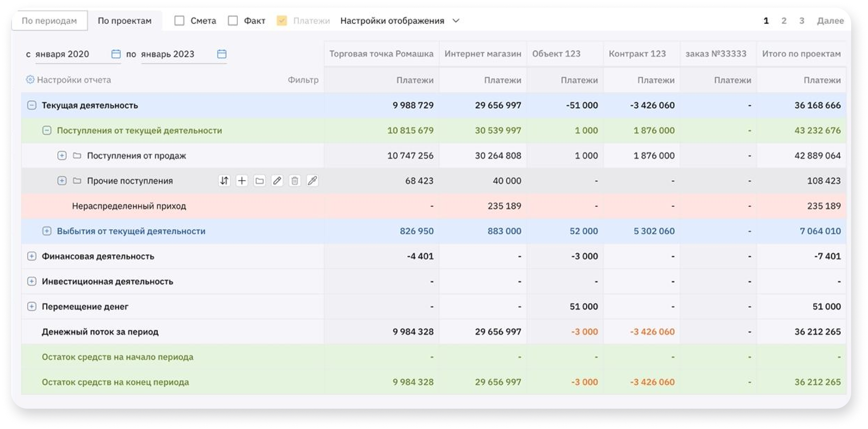Click the gear icon next to Настройки отчета

click(x=30, y=80)
